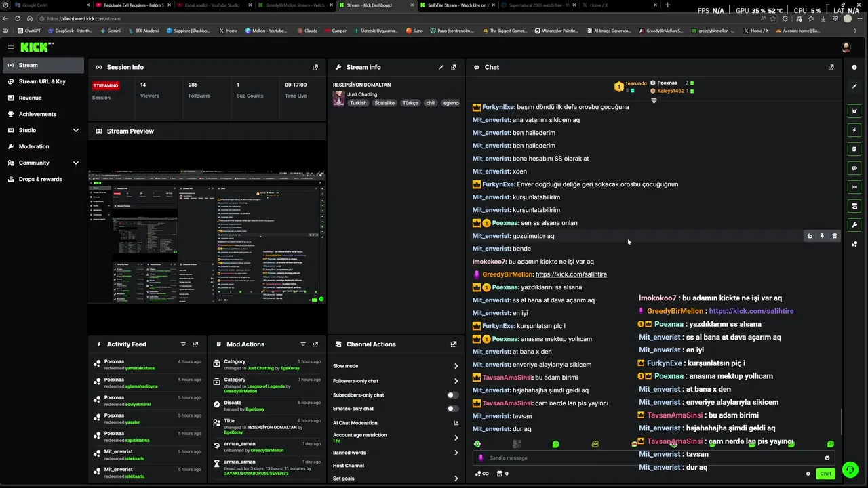Send message with green Chat button

click(825, 474)
